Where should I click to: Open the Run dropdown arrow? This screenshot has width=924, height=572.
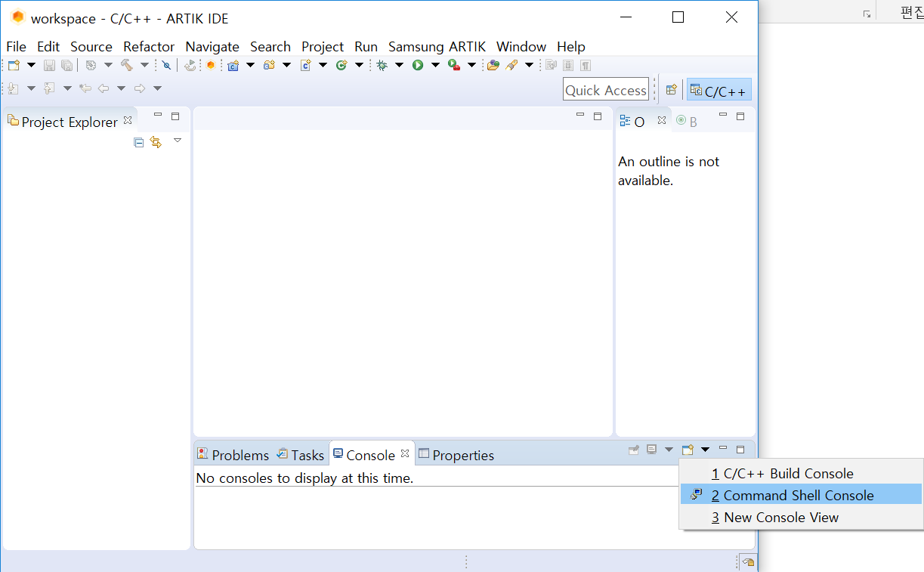[436, 66]
